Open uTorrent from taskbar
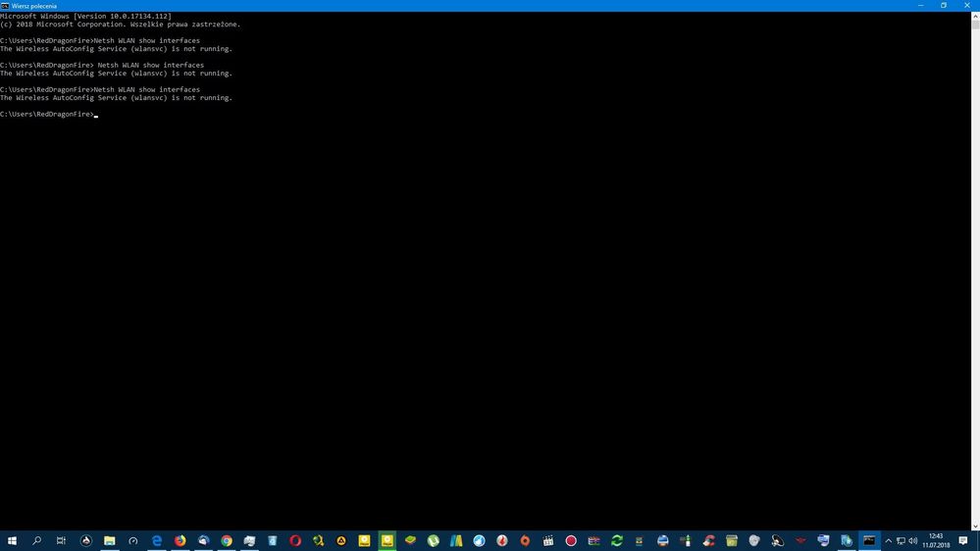The width and height of the screenshot is (980, 551). point(434,540)
